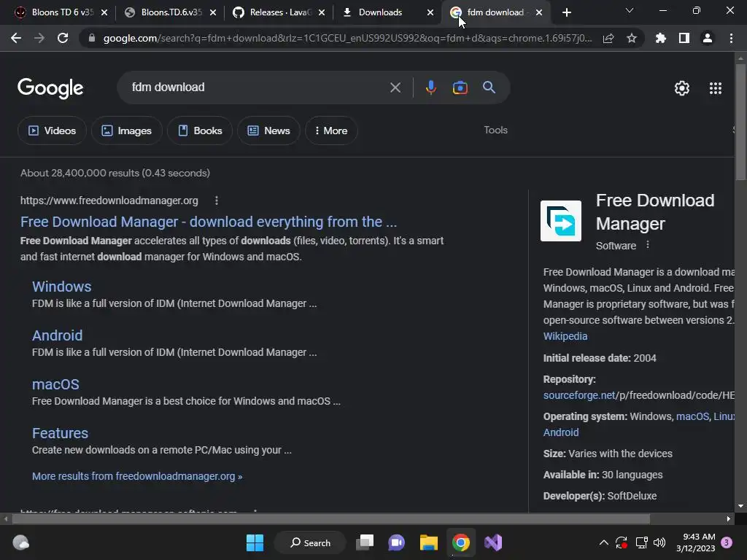
Task: Go back to the previous page
Action: 16,38
